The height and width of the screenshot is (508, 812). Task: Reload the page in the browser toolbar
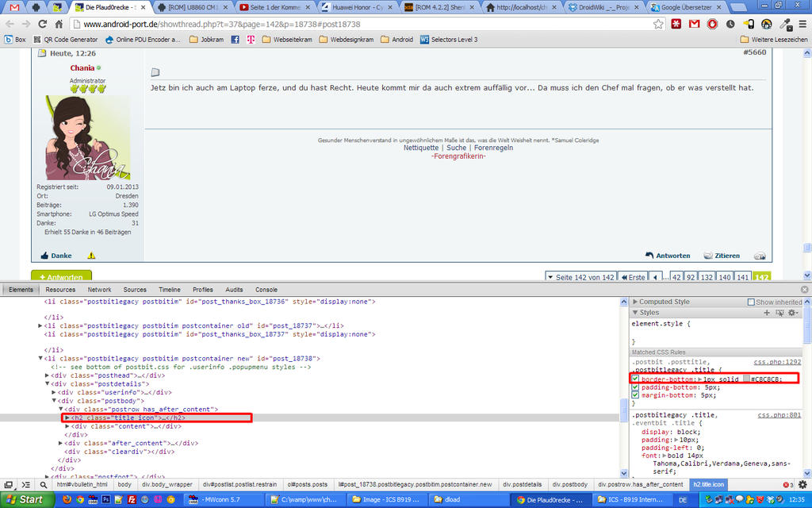pyautogui.click(x=40, y=24)
